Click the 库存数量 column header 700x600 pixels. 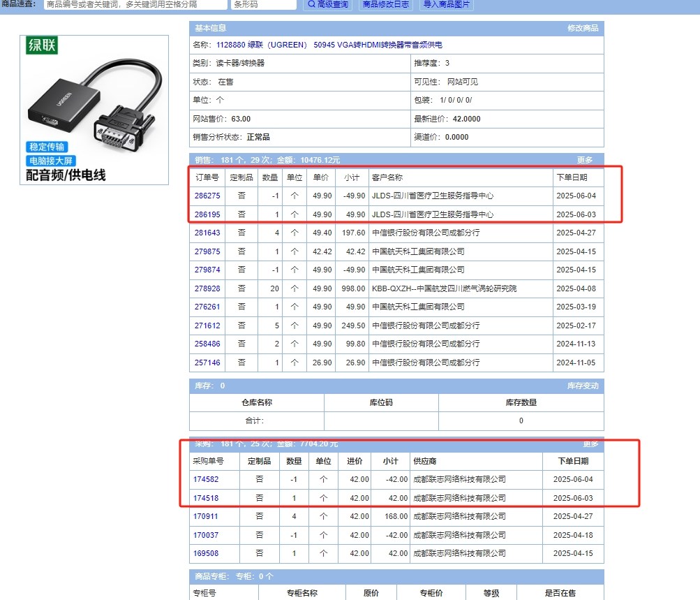521,402
